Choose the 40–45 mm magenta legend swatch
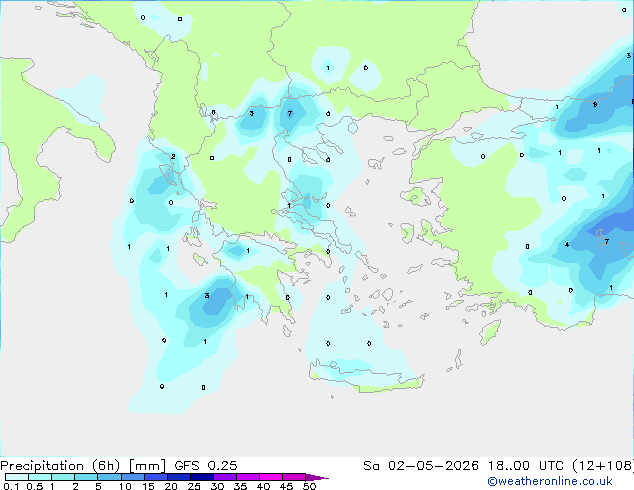634x490 pixels. pyautogui.click(x=271, y=477)
